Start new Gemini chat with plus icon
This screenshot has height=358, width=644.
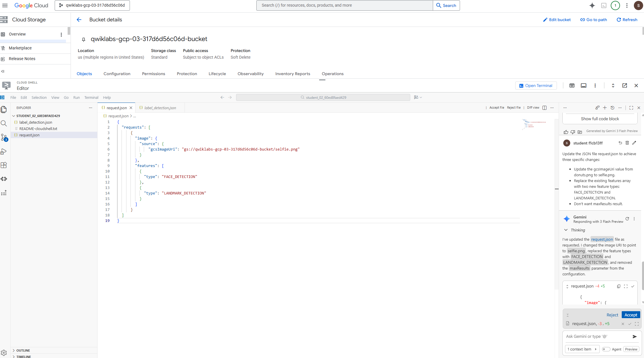pyautogui.click(x=605, y=108)
